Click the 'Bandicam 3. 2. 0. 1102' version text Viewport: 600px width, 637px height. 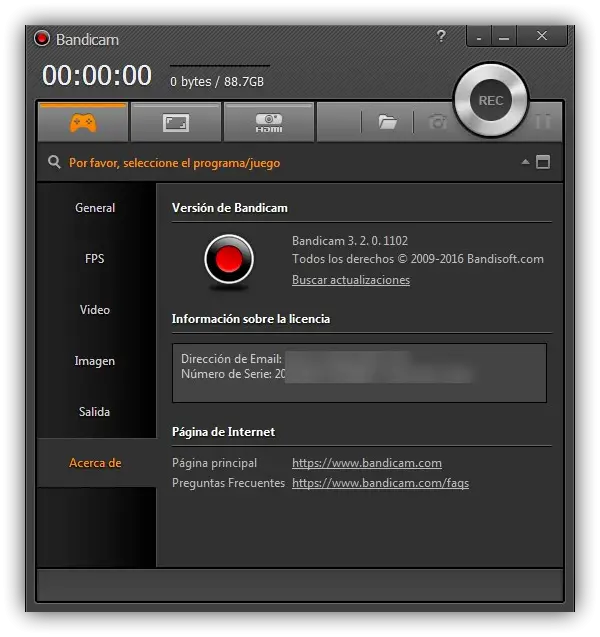click(350, 241)
